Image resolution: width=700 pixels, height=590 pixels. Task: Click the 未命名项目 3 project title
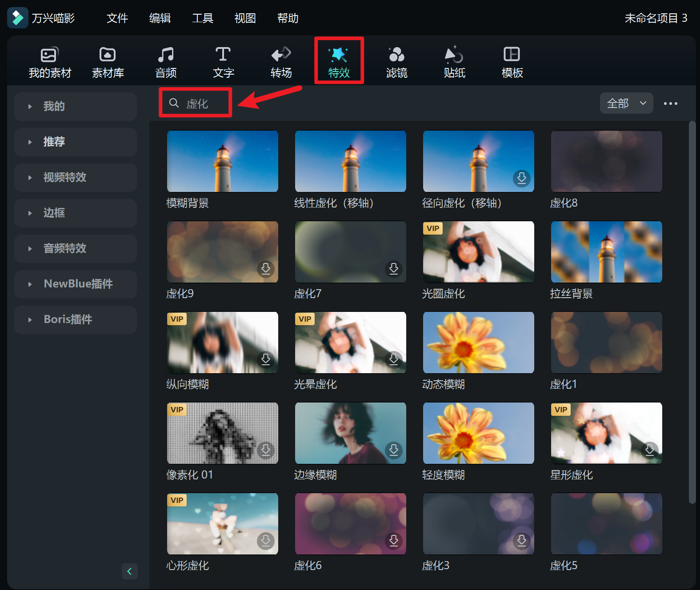click(656, 18)
